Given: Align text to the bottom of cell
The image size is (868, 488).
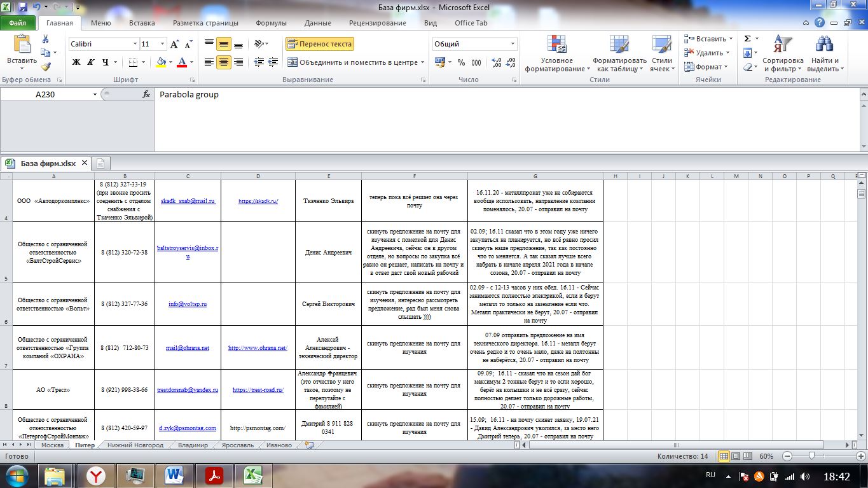Looking at the screenshot, I should click(238, 44).
